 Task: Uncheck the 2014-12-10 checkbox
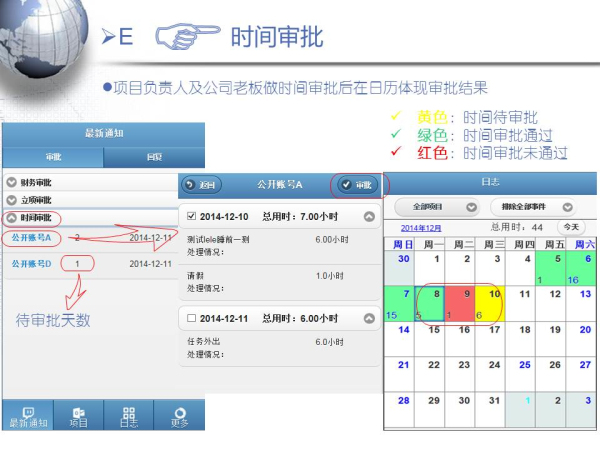(x=192, y=216)
